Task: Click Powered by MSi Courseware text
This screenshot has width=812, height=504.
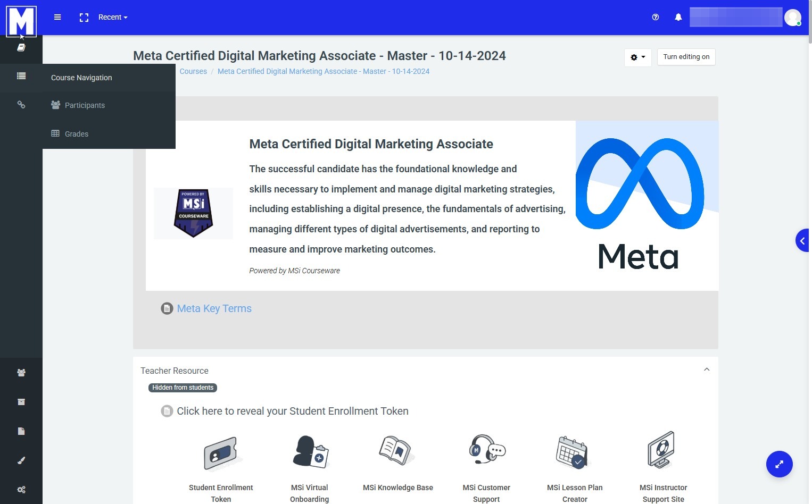Action: click(294, 271)
